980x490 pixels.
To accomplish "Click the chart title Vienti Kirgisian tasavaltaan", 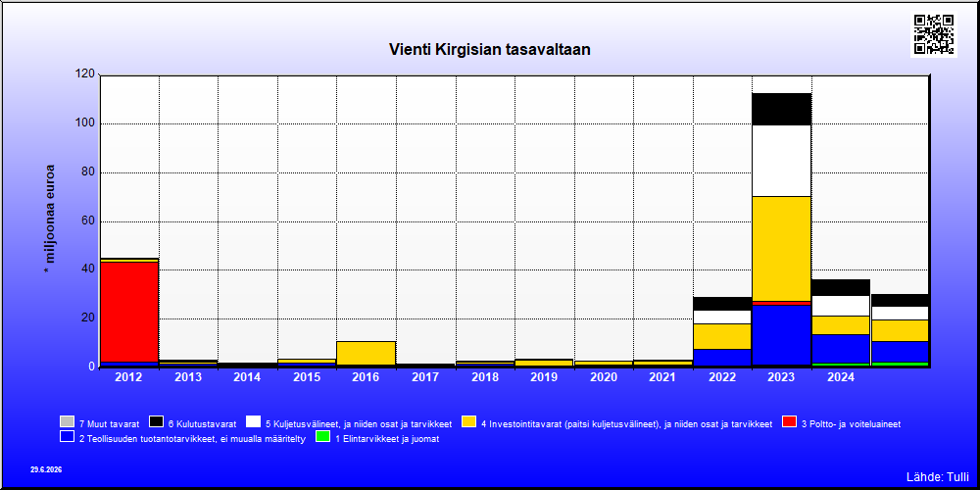I will click(x=490, y=49).
